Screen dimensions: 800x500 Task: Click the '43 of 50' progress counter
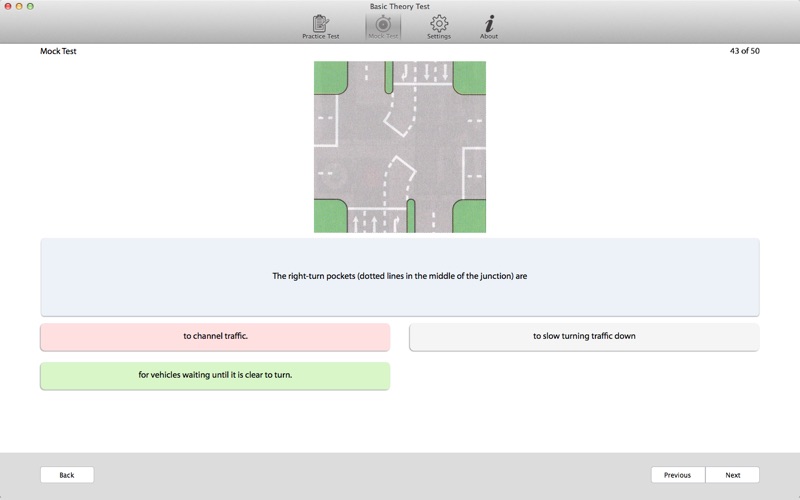click(x=744, y=51)
